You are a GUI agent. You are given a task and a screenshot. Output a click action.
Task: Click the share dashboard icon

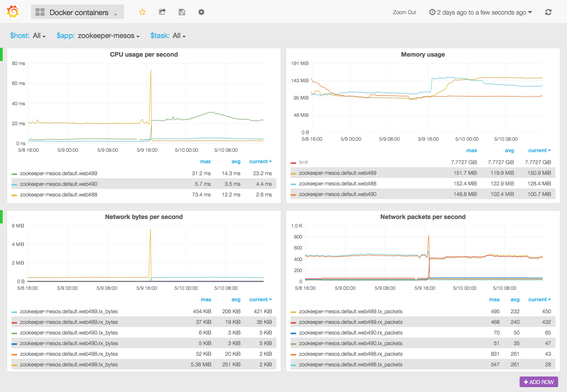coord(162,12)
